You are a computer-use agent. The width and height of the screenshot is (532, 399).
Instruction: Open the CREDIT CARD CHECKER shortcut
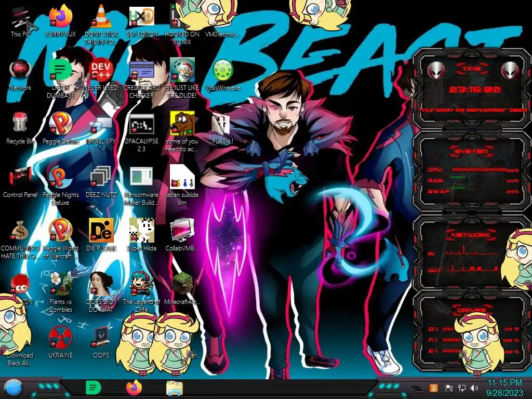click(x=141, y=79)
